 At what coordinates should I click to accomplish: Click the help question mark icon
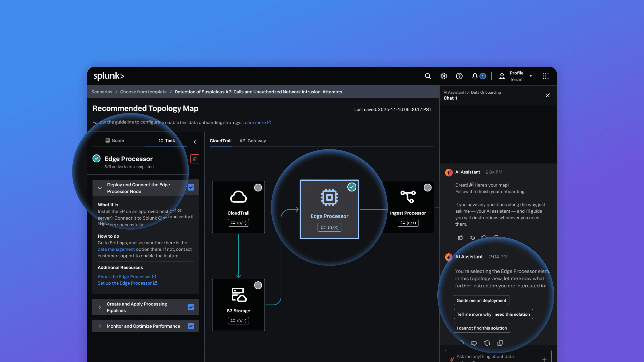[x=459, y=76]
